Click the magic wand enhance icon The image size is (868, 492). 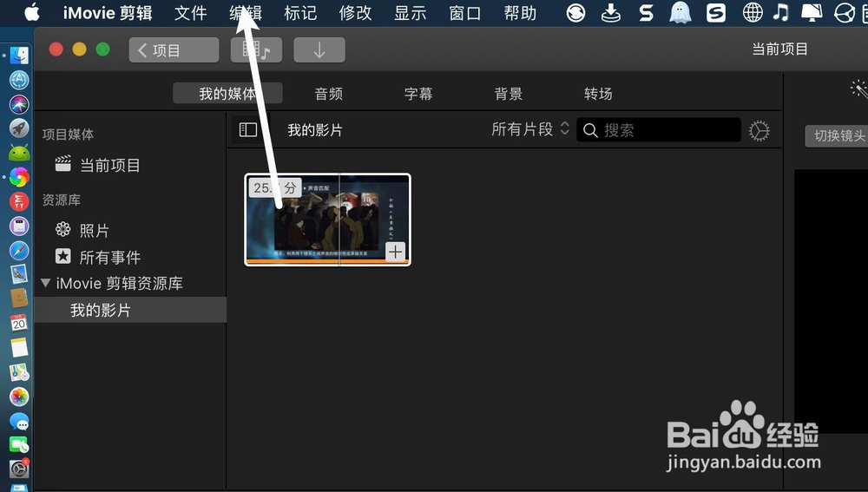[859, 89]
